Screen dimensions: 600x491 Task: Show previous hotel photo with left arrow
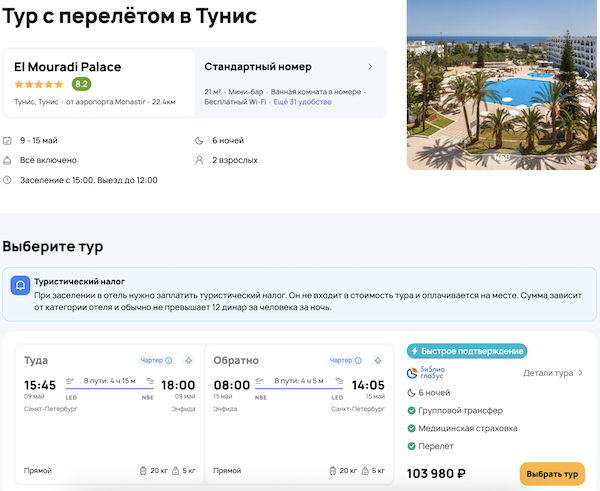(416, 74)
